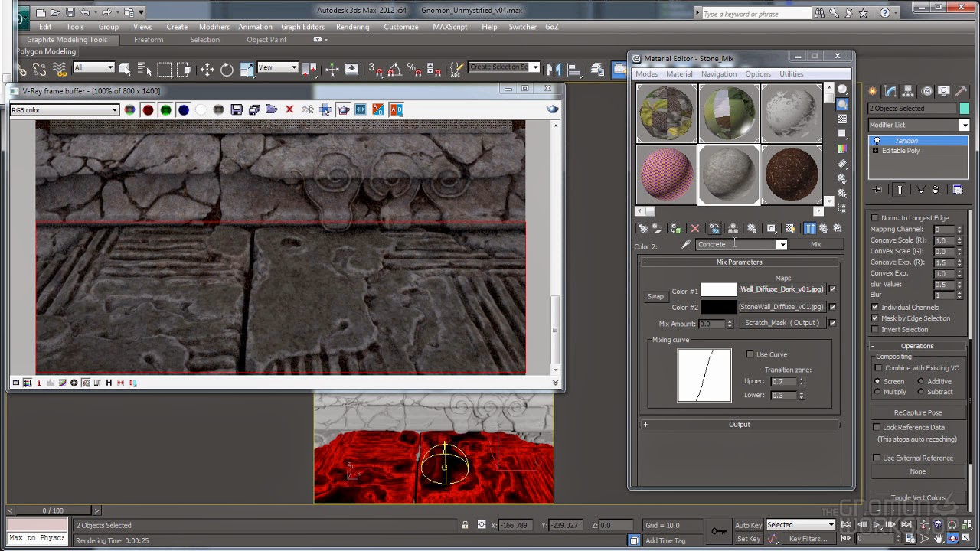Viewport: 980px width, 551px height.
Task: Open Navigation menu in Material Editor
Action: [x=718, y=74]
